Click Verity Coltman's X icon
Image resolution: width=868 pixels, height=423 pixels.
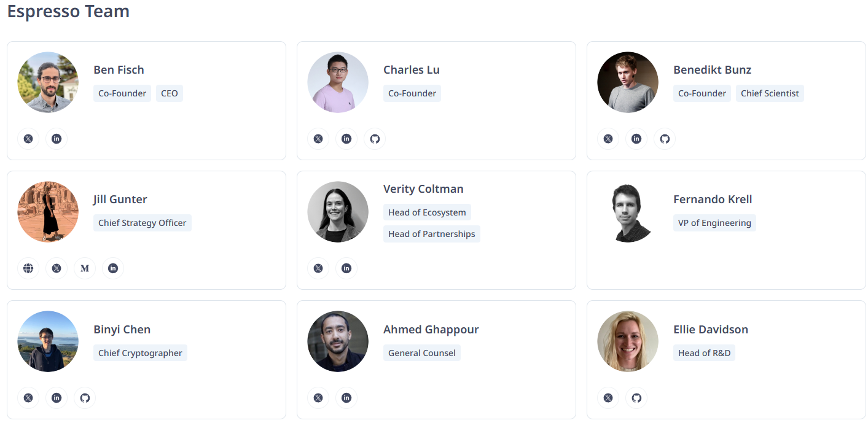point(318,268)
